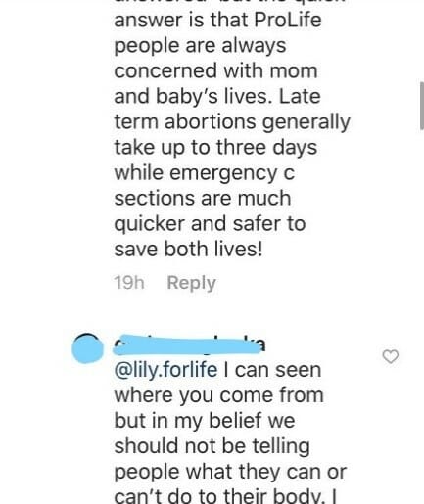Tap the line 'but in my belief we'
Screen dimensions: 424x504
[205, 421]
